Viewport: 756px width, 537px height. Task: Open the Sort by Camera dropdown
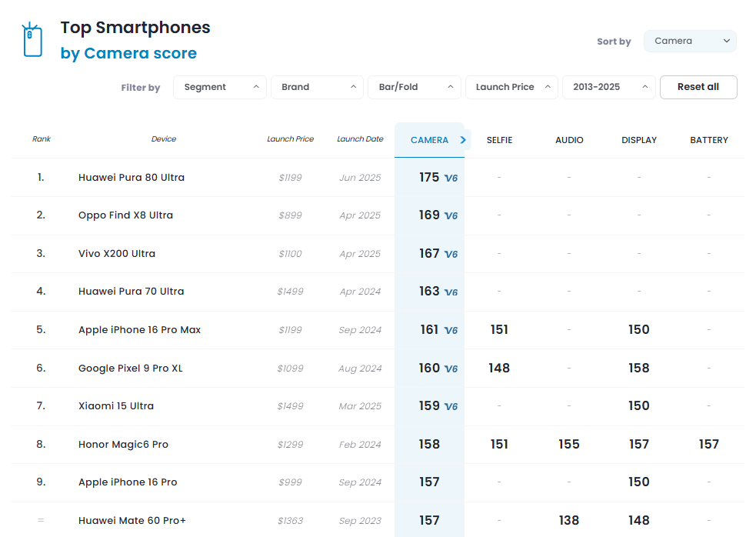[690, 41]
